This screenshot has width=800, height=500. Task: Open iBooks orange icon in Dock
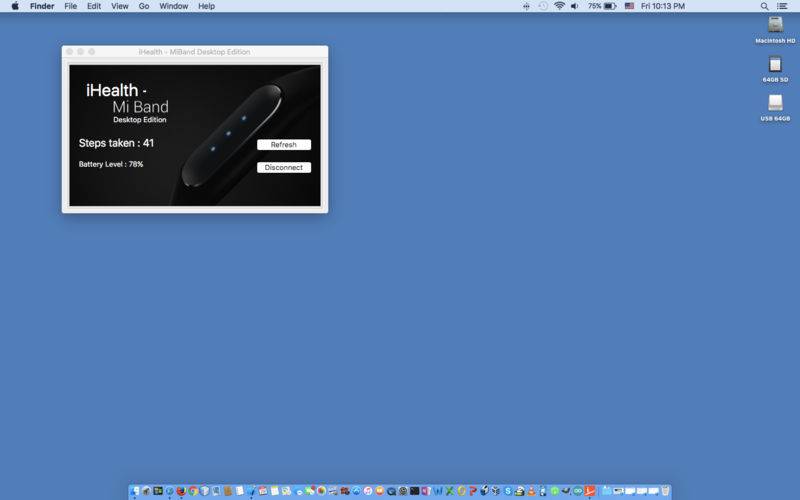coord(379,491)
